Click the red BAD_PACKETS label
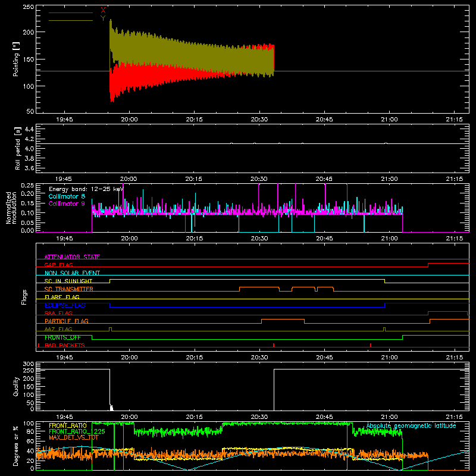The height and width of the screenshot is (476, 476). pos(65,345)
